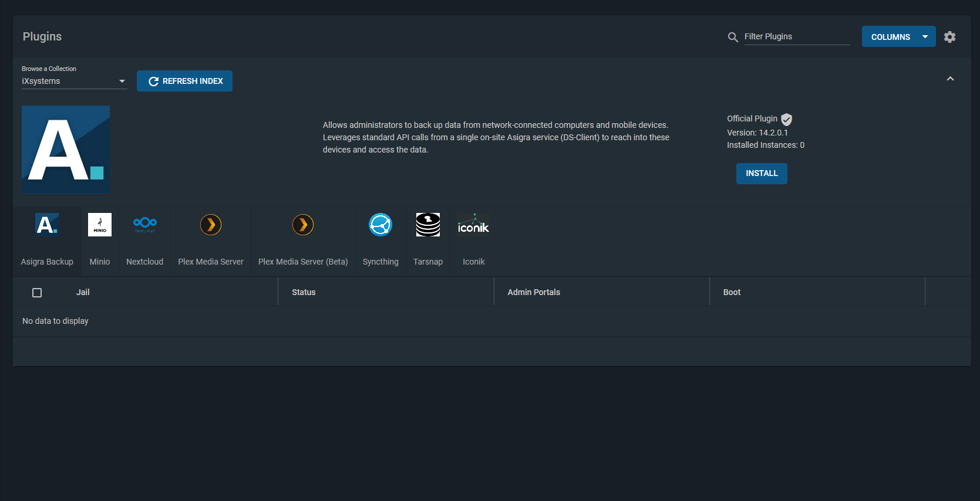
Task: Toggle the select-all jails checkbox
Action: tap(37, 293)
